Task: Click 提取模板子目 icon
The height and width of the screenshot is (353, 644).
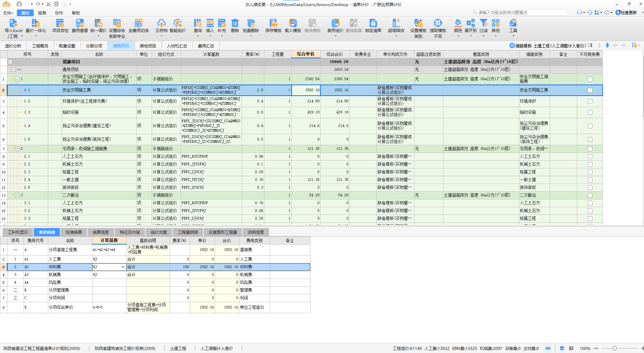Action: click(x=438, y=23)
